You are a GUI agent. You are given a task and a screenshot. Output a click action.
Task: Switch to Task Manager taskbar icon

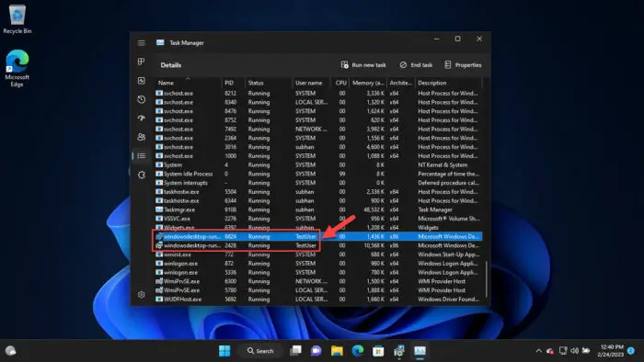(x=420, y=351)
